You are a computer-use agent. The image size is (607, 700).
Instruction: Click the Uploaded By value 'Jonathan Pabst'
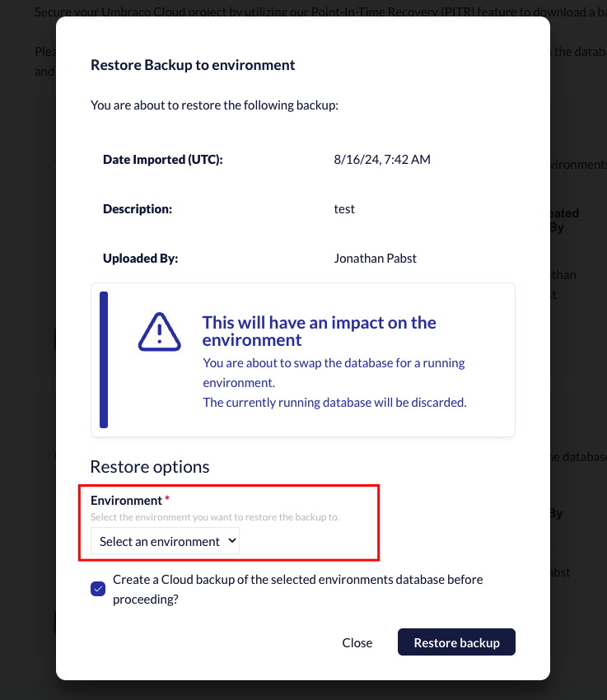(375, 258)
